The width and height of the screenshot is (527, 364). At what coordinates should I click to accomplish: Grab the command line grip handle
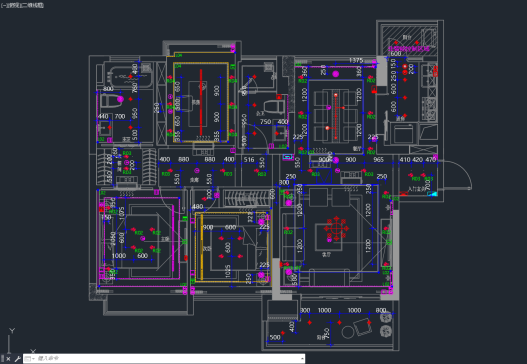coord(2,359)
